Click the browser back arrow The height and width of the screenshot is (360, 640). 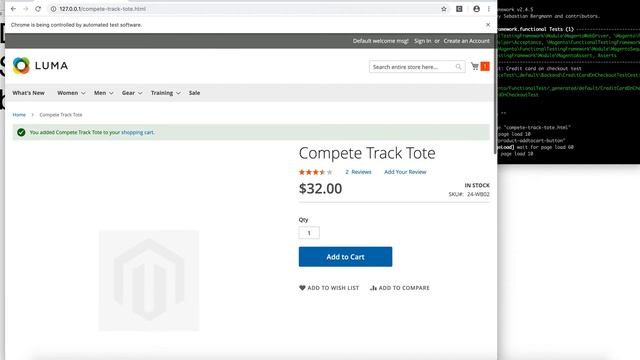click(13, 9)
